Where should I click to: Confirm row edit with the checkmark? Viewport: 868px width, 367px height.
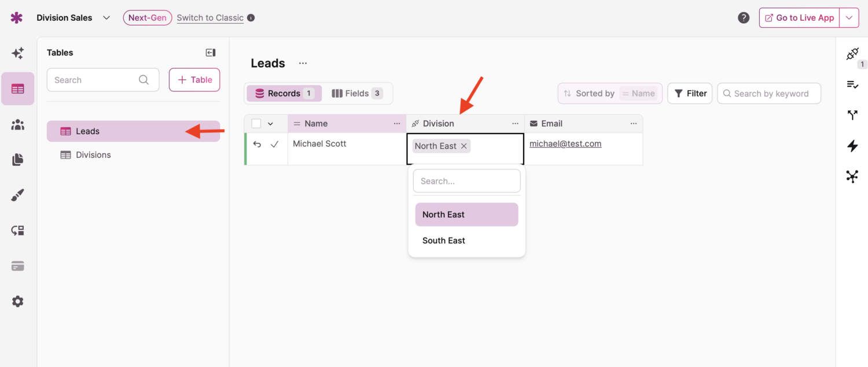click(x=275, y=144)
